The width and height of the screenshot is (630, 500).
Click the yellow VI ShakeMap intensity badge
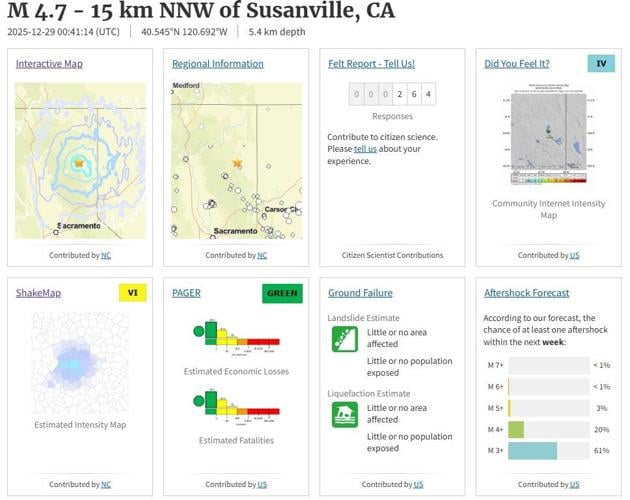pos(132,293)
